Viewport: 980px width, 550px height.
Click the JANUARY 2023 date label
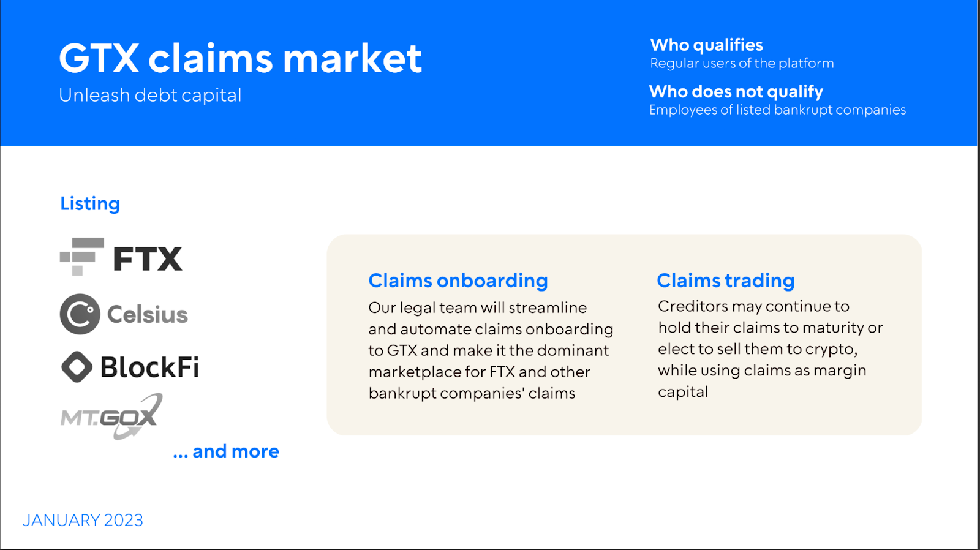coord(83,520)
